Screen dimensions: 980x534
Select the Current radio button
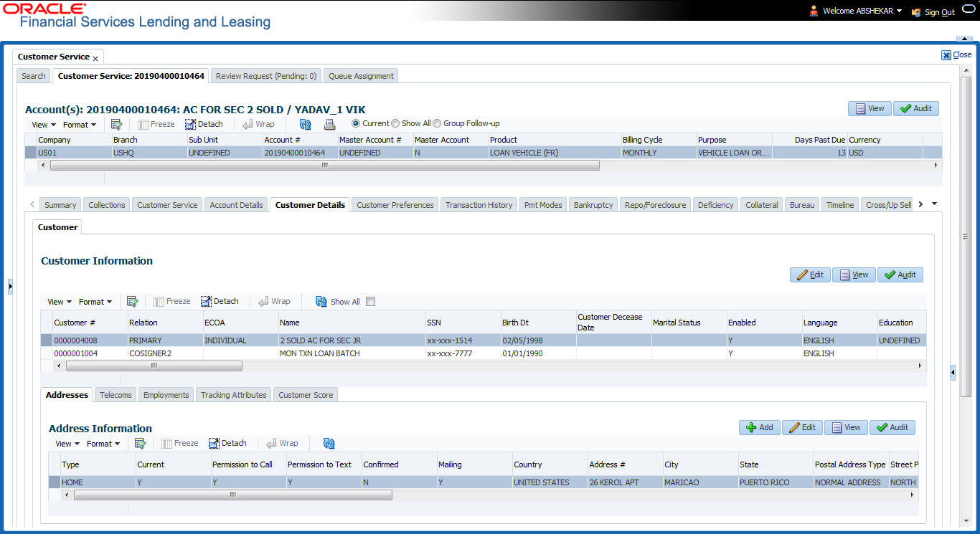pyautogui.click(x=356, y=123)
